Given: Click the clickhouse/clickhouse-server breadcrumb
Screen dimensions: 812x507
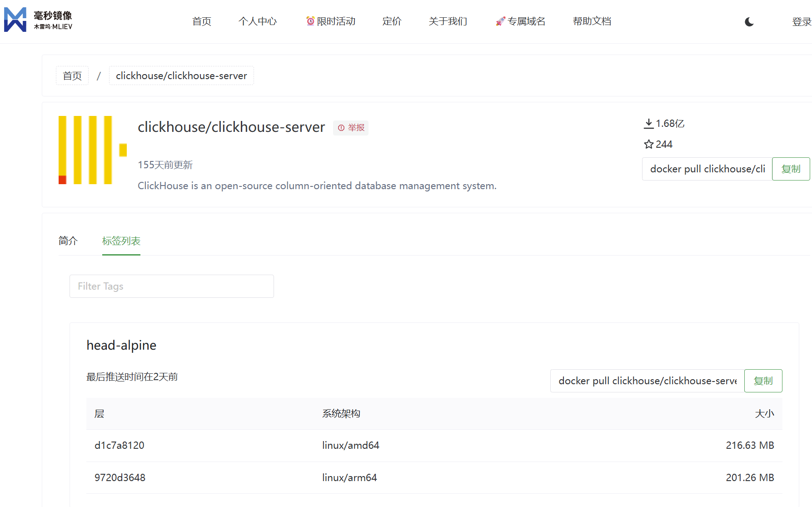Looking at the screenshot, I should pyautogui.click(x=181, y=75).
